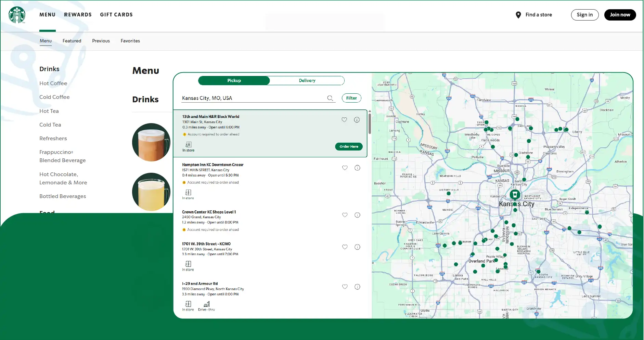Favorite the Hampton Inn KC Downtown Crossr store
The height and width of the screenshot is (340, 644).
(345, 168)
